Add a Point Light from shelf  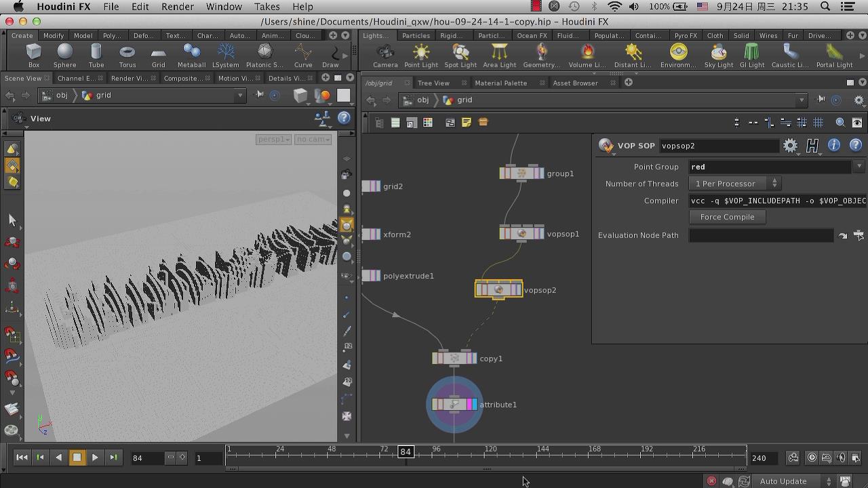point(420,55)
